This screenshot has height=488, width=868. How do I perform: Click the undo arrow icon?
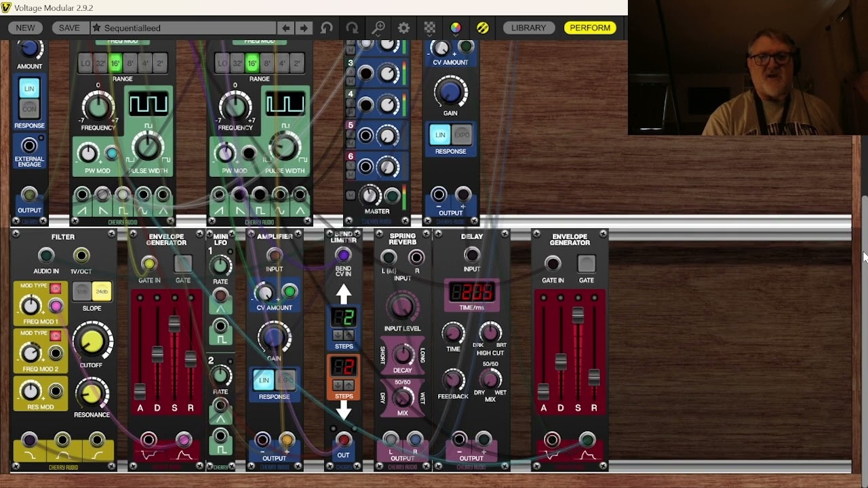pos(327,28)
